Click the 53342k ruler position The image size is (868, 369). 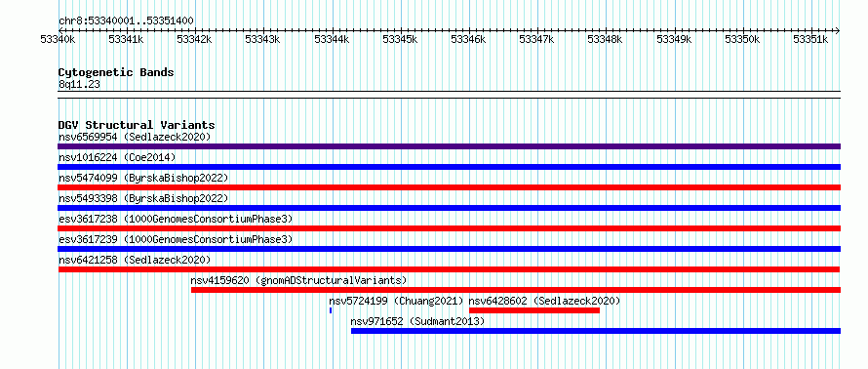(x=195, y=39)
